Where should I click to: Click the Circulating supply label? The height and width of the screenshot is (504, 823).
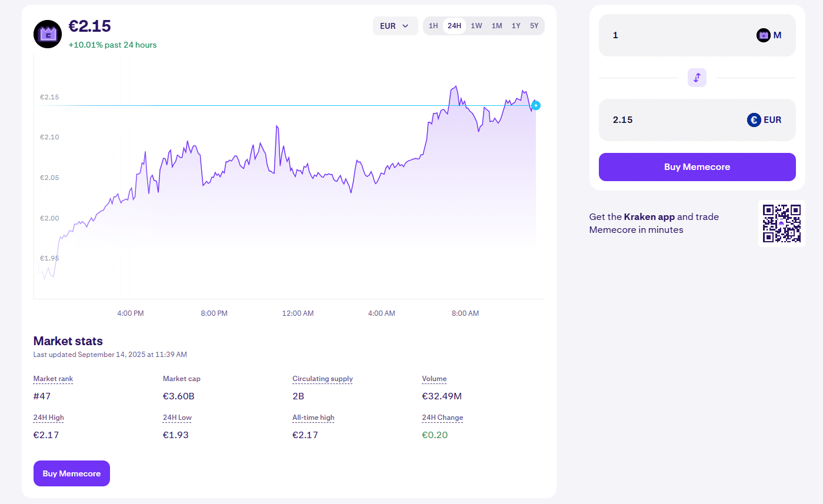click(x=322, y=379)
